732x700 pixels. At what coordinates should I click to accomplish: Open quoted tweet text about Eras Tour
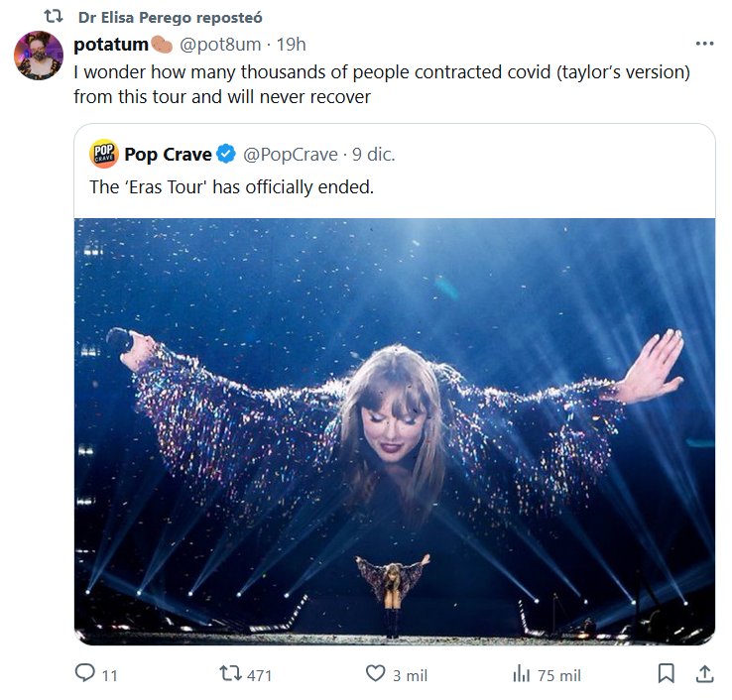(x=231, y=186)
